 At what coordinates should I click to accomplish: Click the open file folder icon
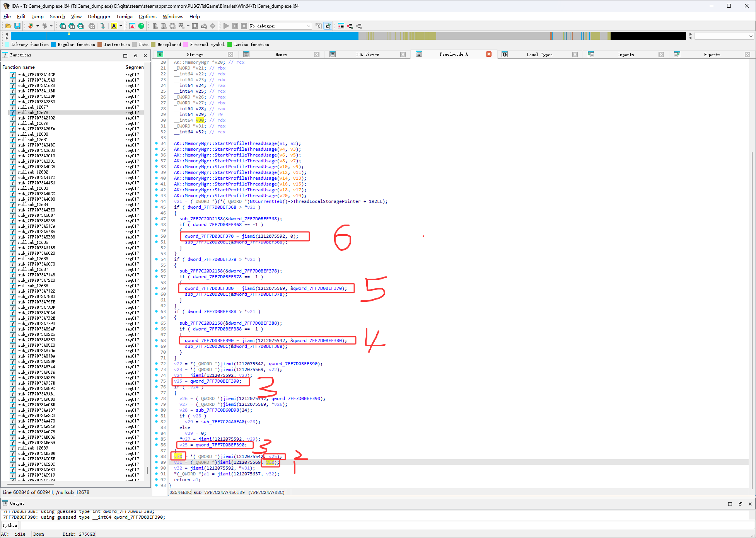8,26
